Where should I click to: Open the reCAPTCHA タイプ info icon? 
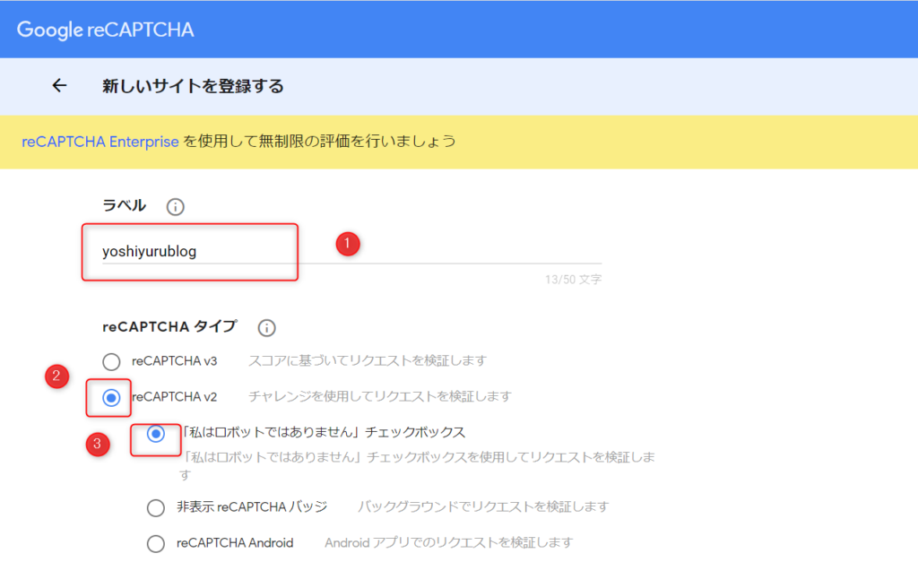266,328
